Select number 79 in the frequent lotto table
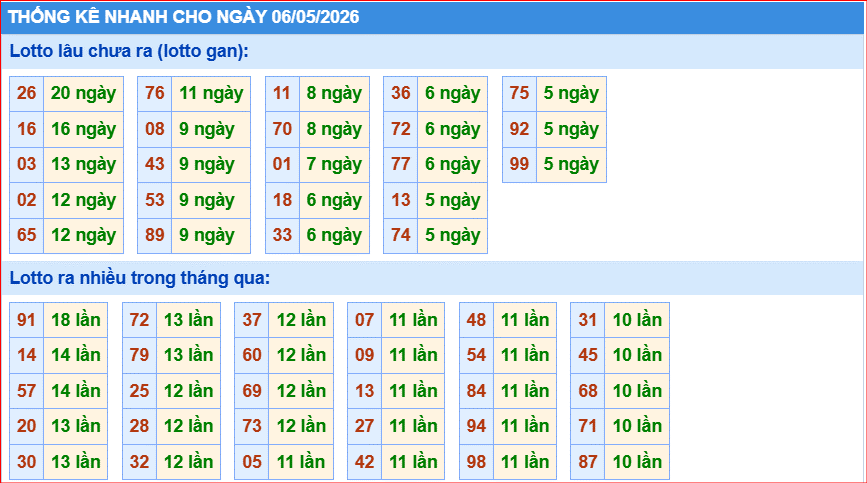The height and width of the screenshot is (483, 867). (x=140, y=355)
